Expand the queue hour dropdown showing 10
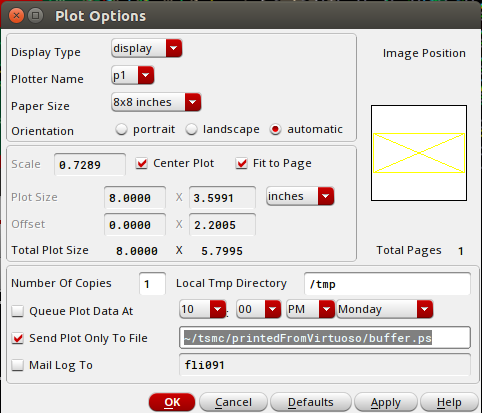The image size is (482, 413). pos(203,309)
